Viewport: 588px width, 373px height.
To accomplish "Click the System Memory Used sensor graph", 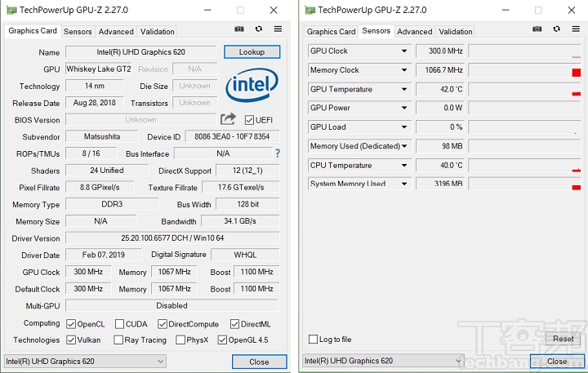I will coord(524,184).
